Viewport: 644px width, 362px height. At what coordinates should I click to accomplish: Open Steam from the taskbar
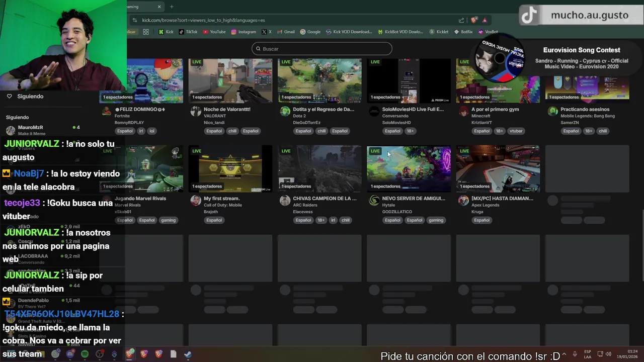(187, 354)
